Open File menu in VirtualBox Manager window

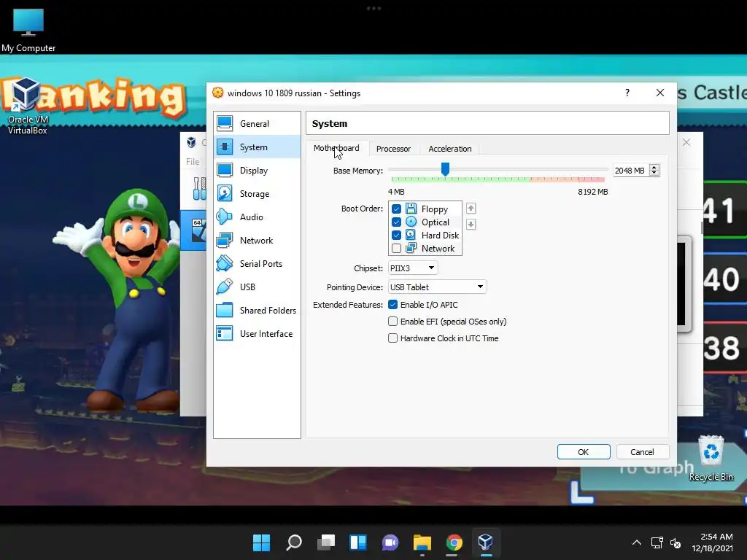193,161
